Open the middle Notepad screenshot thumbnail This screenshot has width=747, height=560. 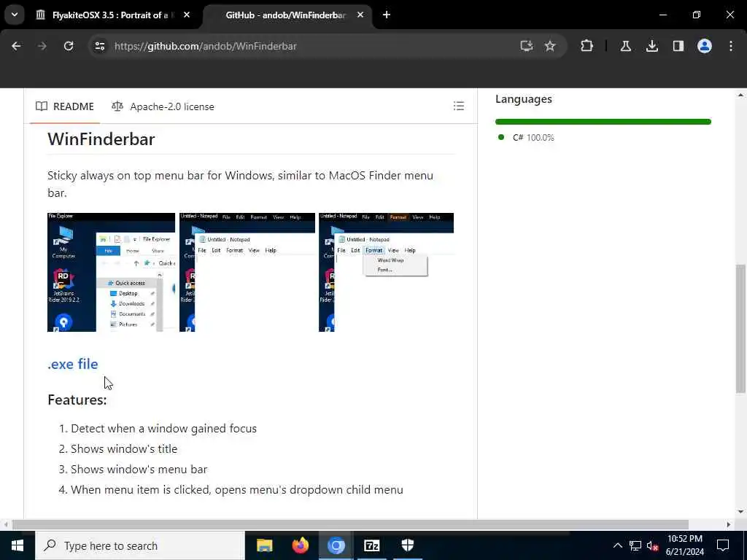[247, 273]
